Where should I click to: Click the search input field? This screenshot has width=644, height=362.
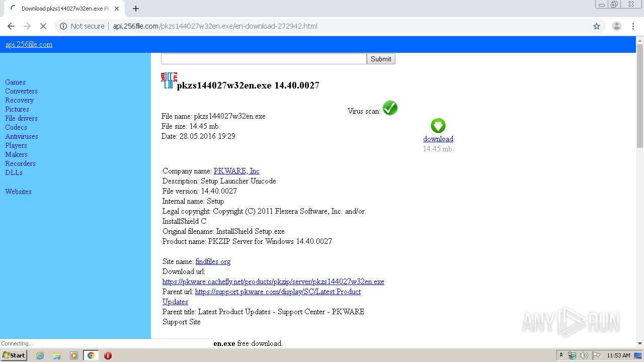[x=264, y=59]
